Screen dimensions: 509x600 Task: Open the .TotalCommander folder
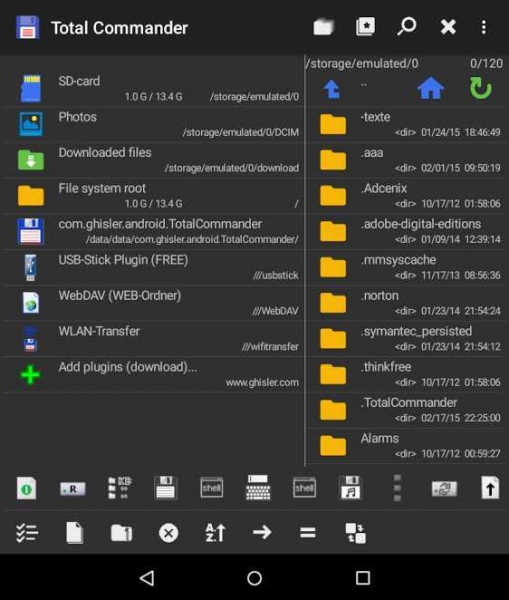click(x=408, y=409)
